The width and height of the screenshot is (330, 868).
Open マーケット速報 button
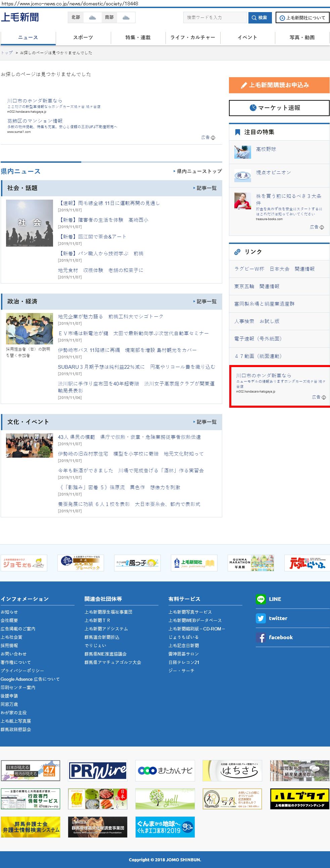(279, 108)
